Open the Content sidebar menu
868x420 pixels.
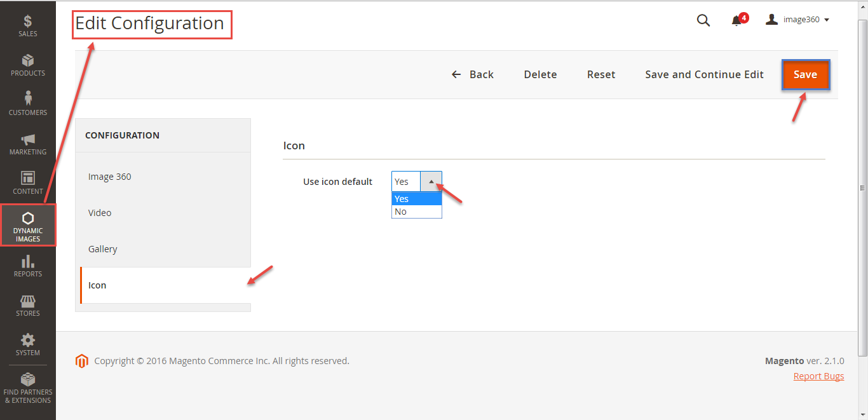pos(28,184)
